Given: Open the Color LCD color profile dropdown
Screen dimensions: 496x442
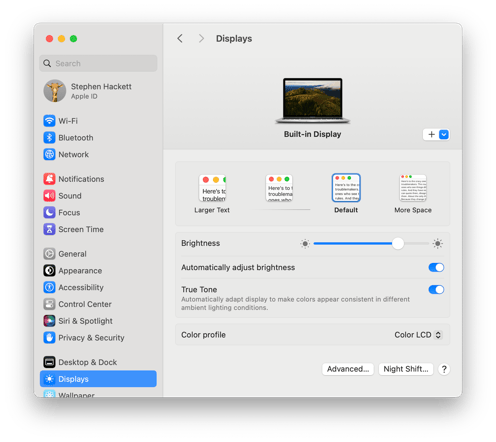Looking at the screenshot, I should coord(418,335).
